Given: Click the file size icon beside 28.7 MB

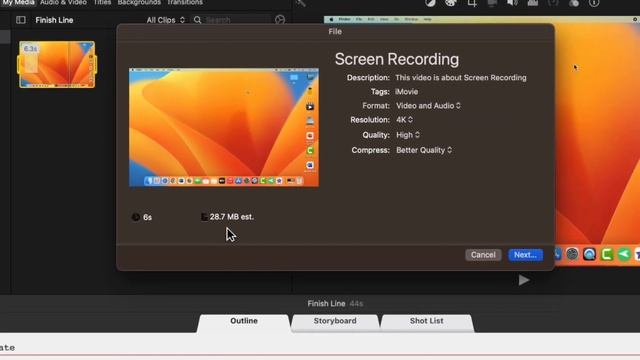Looking at the screenshot, I should [204, 217].
